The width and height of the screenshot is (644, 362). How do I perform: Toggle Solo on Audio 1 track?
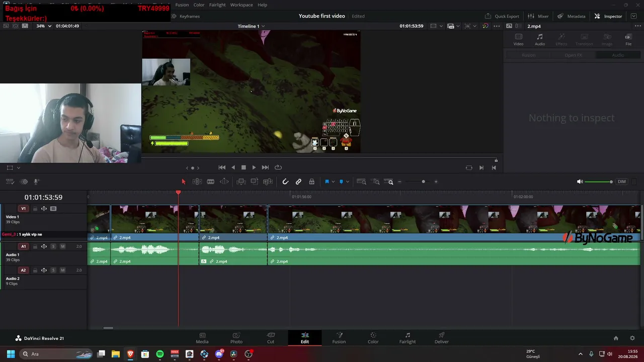point(53,246)
